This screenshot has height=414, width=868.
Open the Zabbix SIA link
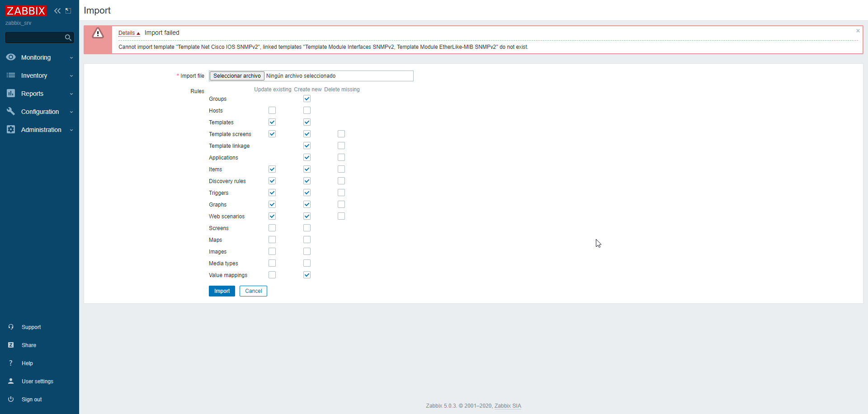pyautogui.click(x=508, y=406)
